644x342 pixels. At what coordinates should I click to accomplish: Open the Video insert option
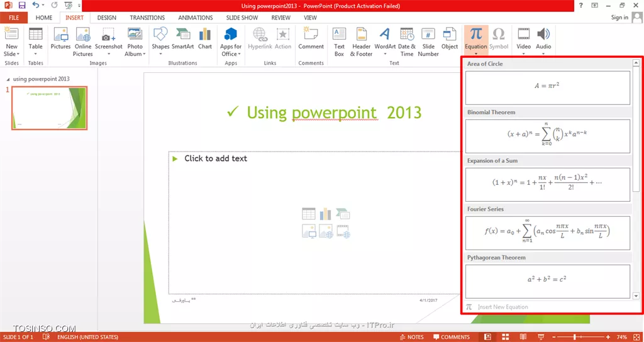[524, 41]
